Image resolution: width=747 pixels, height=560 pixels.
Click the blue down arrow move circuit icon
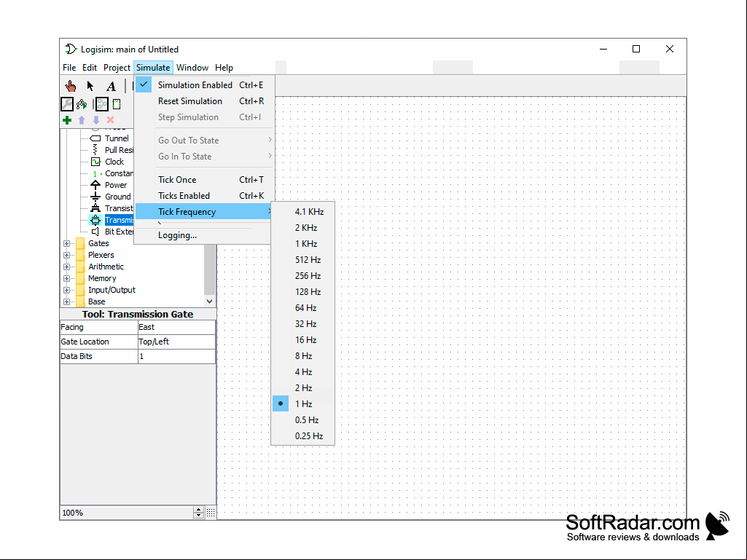point(95,120)
